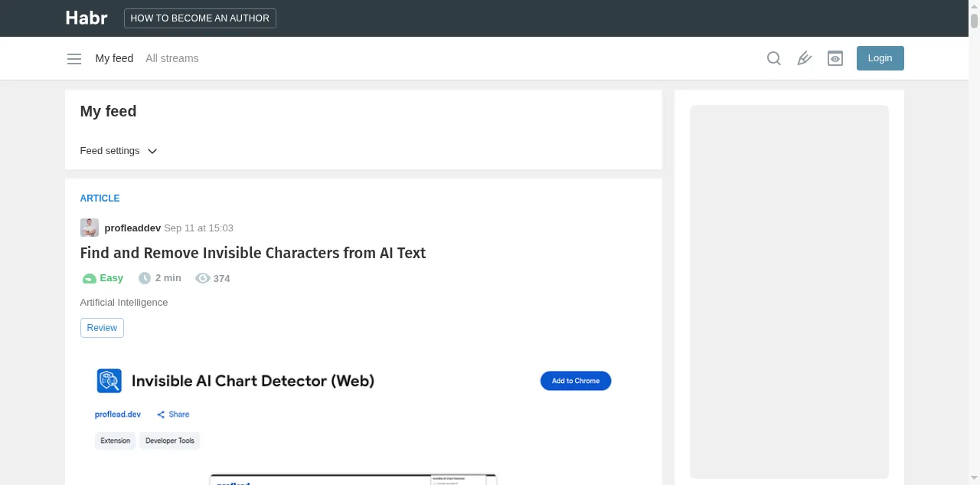Viewport: 980px width, 485px height.
Task: Switch to the My feed tab
Action: (x=114, y=58)
